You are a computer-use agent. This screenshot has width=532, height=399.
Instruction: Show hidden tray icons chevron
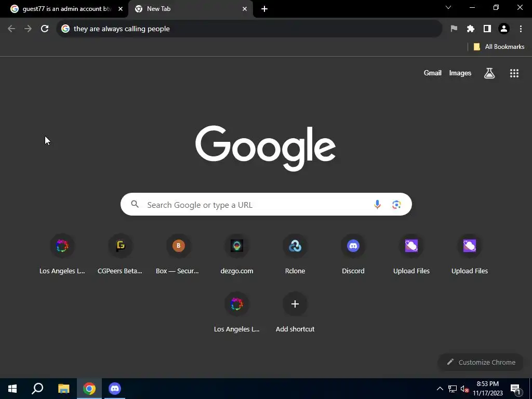pyautogui.click(x=440, y=389)
